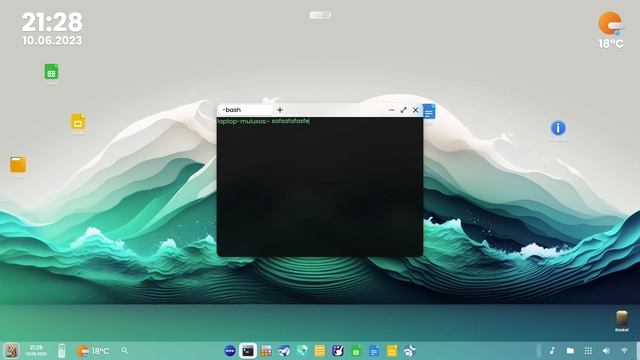Open the yellow slides dock icon

click(392, 351)
